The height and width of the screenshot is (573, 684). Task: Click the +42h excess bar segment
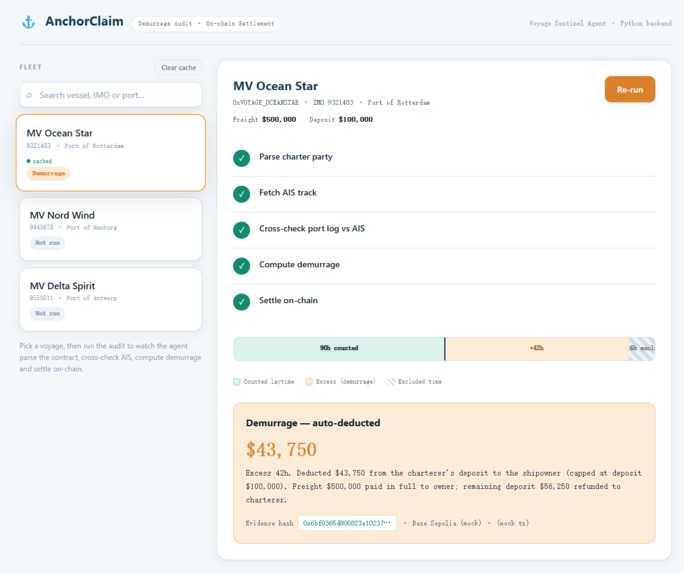(x=537, y=348)
